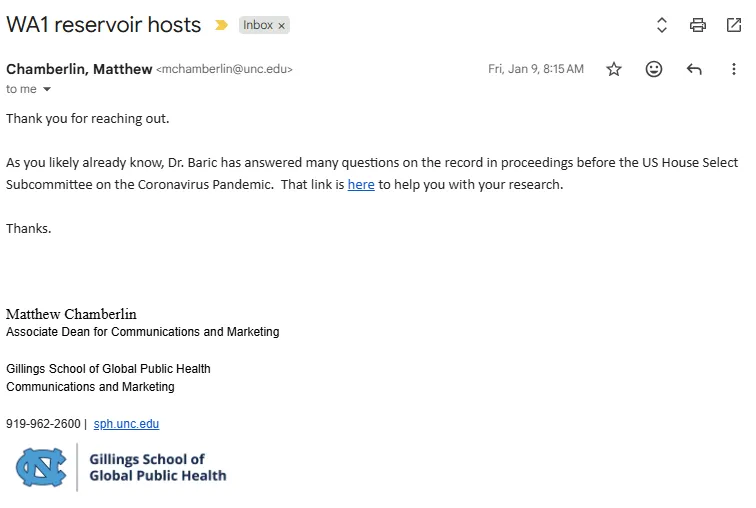Visit the sph.unc.edu link

[x=126, y=424]
